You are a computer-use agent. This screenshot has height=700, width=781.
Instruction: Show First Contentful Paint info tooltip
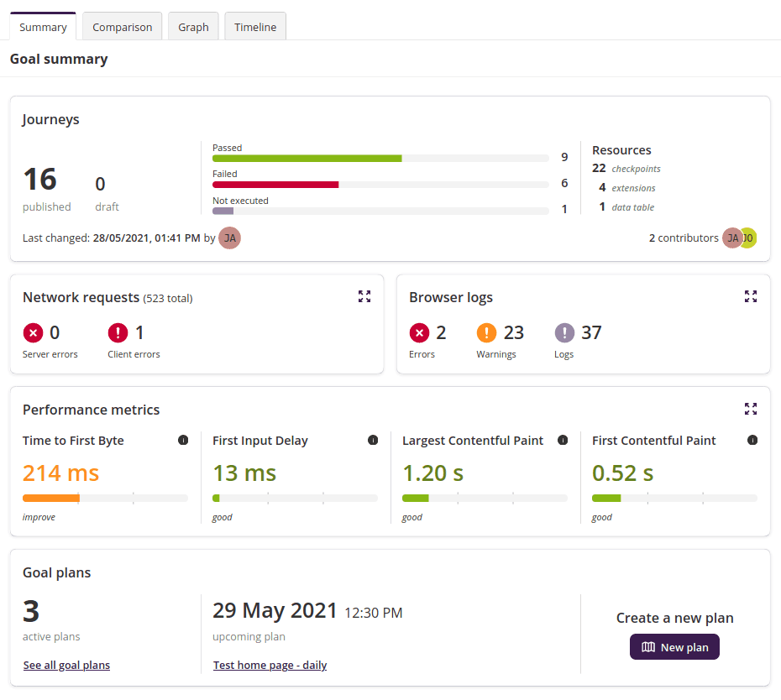[x=752, y=441]
